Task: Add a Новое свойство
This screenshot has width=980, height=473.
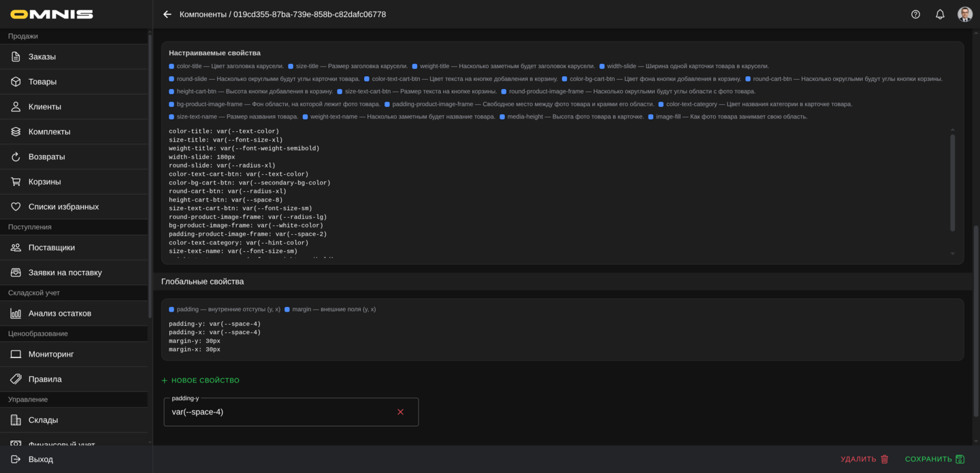Action: (201, 380)
